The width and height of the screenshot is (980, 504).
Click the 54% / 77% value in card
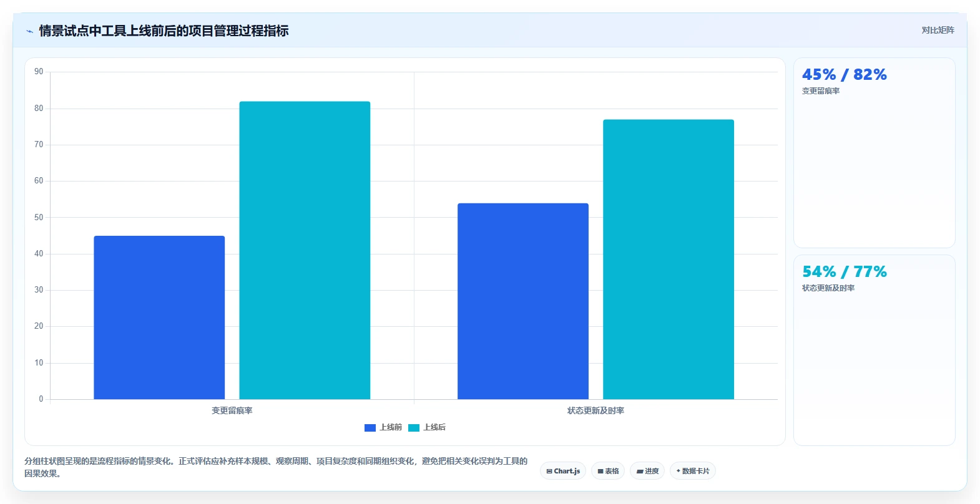(845, 271)
